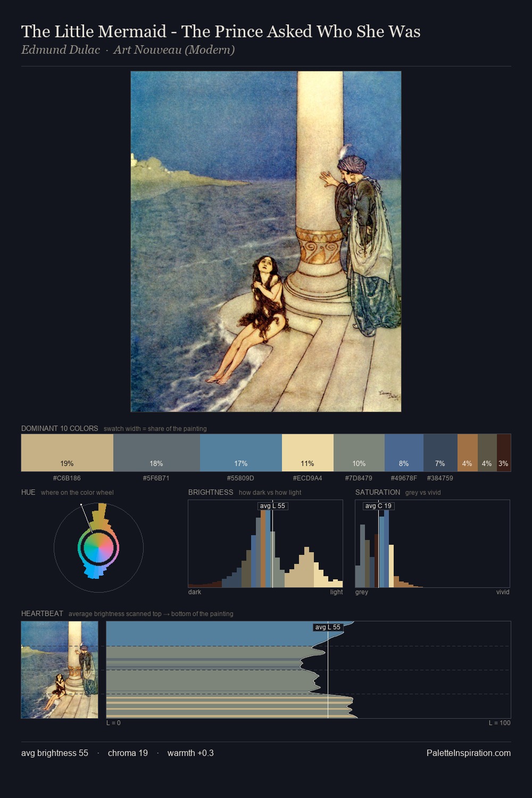
Task: Click the painting title heading
Action: pyautogui.click(x=221, y=31)
